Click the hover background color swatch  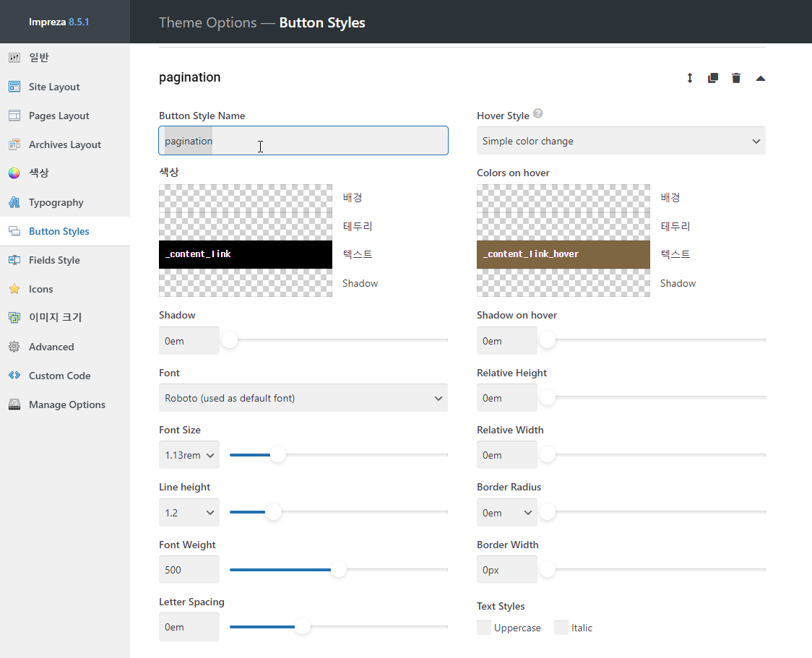click(563, 199)
